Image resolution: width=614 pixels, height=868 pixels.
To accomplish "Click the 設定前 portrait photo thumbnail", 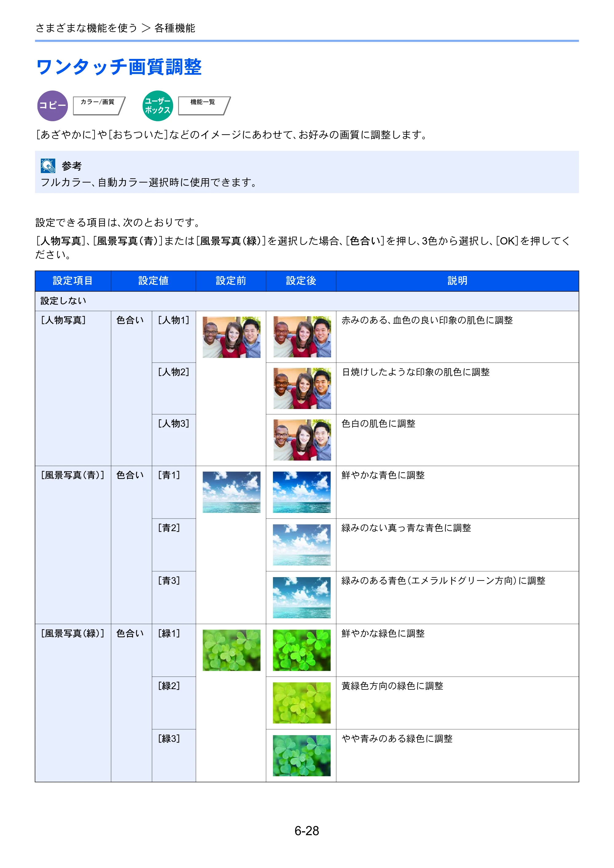I will tap(231, 337).
